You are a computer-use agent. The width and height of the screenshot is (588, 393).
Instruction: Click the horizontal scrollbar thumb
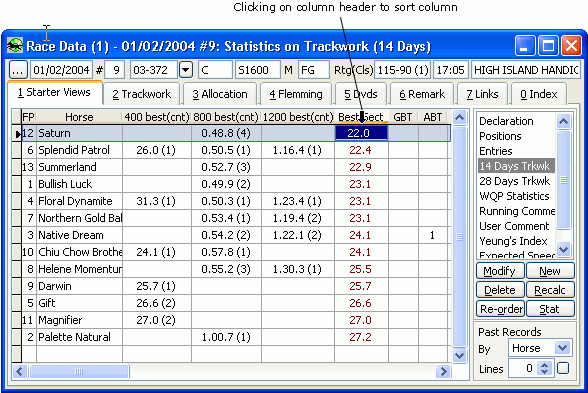pos(79,372)
